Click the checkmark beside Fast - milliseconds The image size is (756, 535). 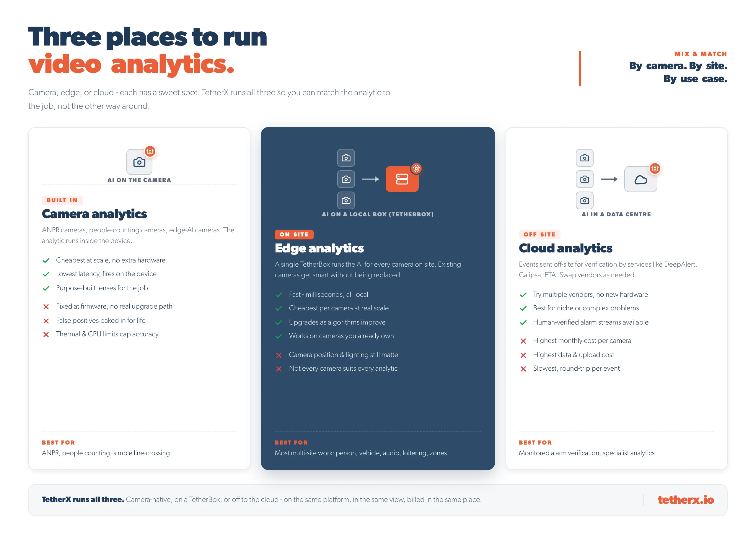(279, 295)
